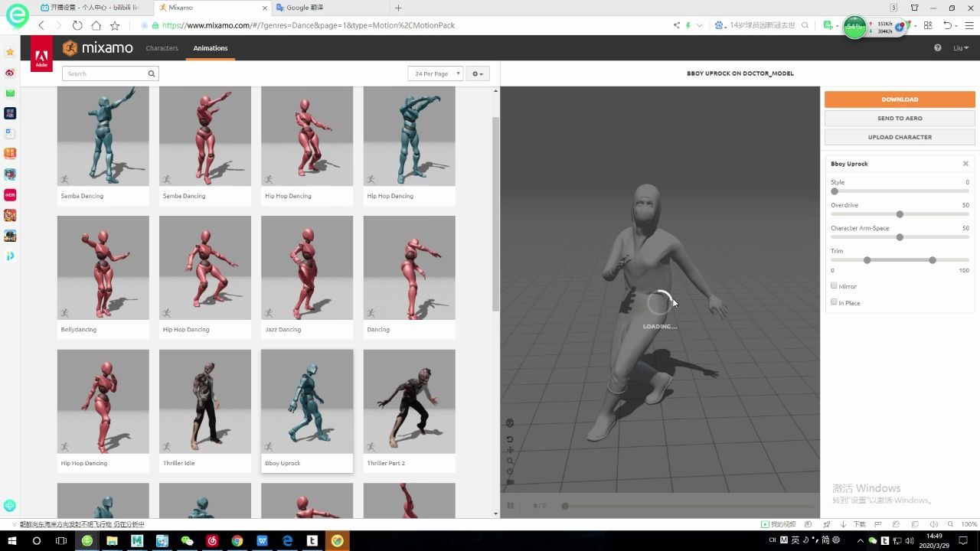Click browser forward arrow
The image size is (980, 551).
coord(58,25)
